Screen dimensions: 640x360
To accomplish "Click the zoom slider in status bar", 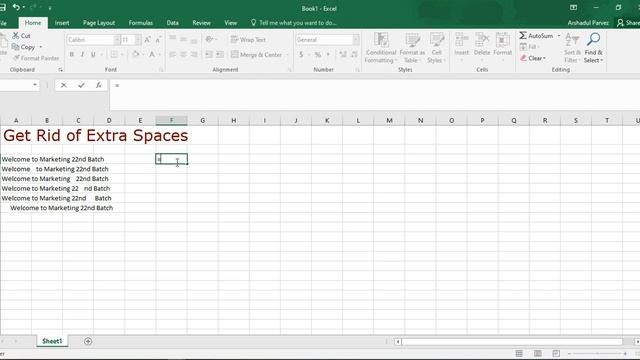I will pos(597,353).
